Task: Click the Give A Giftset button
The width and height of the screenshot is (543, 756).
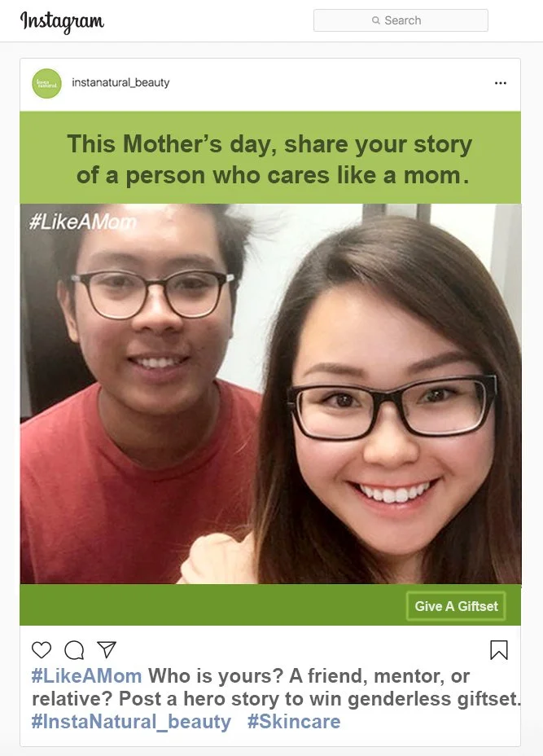Action: coord(456,606)
